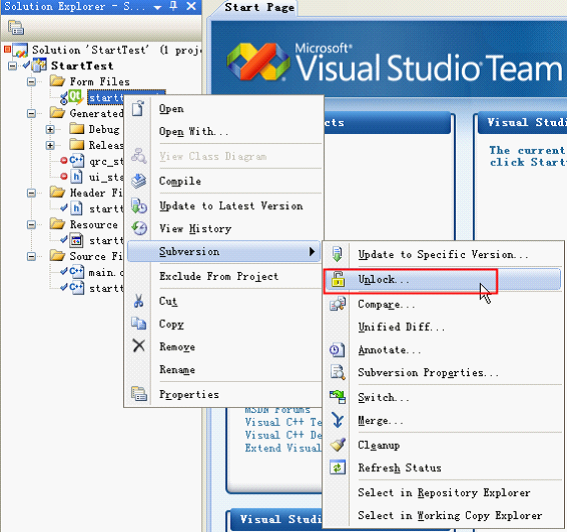Open Solution Explorer window position dropdown arrow
Viewport: 567px width, 532px height.
tap(157, 7)
